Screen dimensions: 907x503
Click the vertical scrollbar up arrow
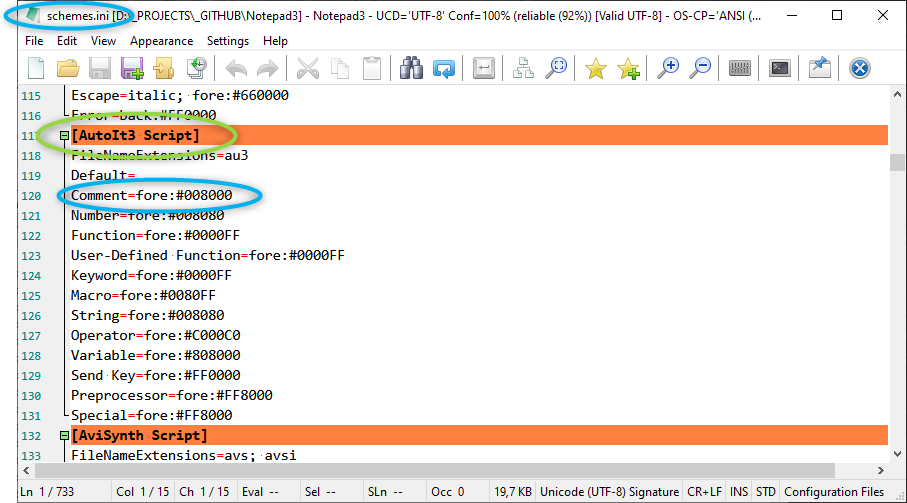[897, 94]
